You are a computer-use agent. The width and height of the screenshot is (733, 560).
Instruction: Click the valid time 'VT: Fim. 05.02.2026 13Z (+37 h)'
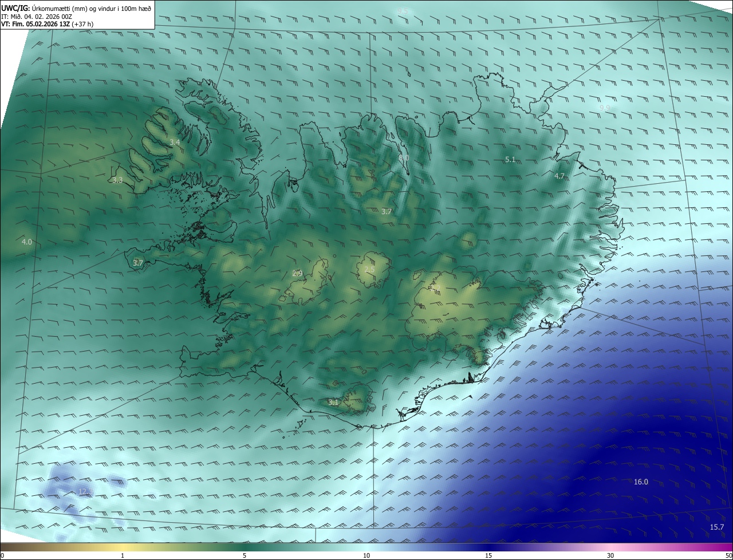coord(48,24)
